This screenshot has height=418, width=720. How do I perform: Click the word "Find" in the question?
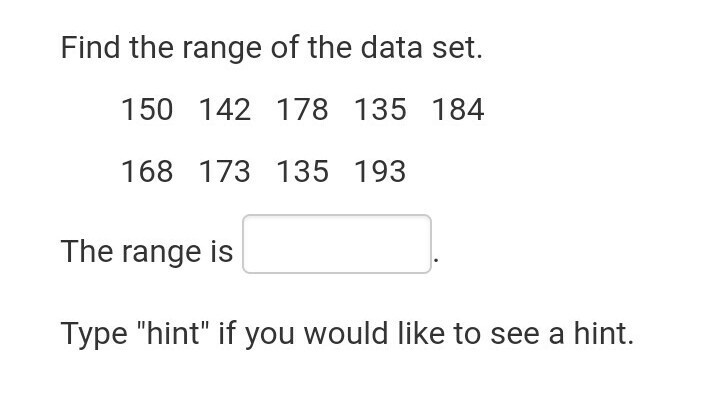pos(90,47)
